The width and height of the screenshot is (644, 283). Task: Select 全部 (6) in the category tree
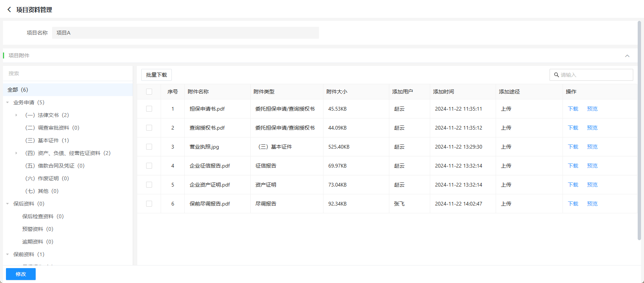point(18,90)
